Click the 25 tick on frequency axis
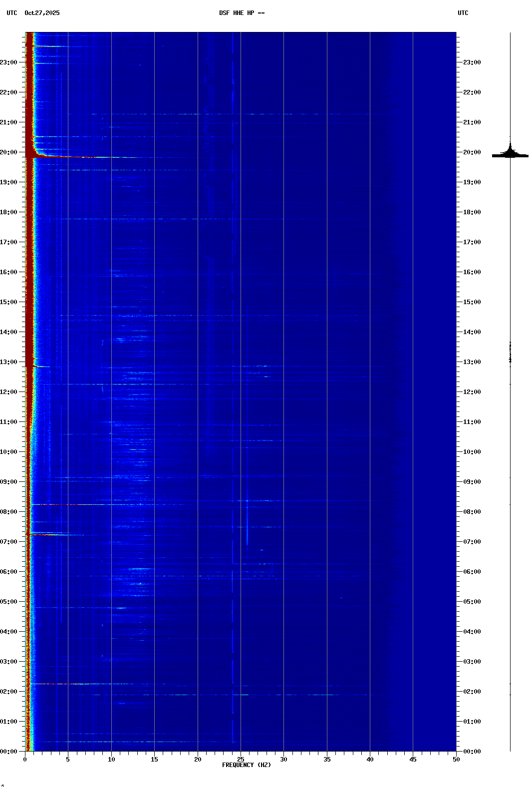The width and height of the screenshot is (532, 791). pyautogui.click(x=241, y=759)
